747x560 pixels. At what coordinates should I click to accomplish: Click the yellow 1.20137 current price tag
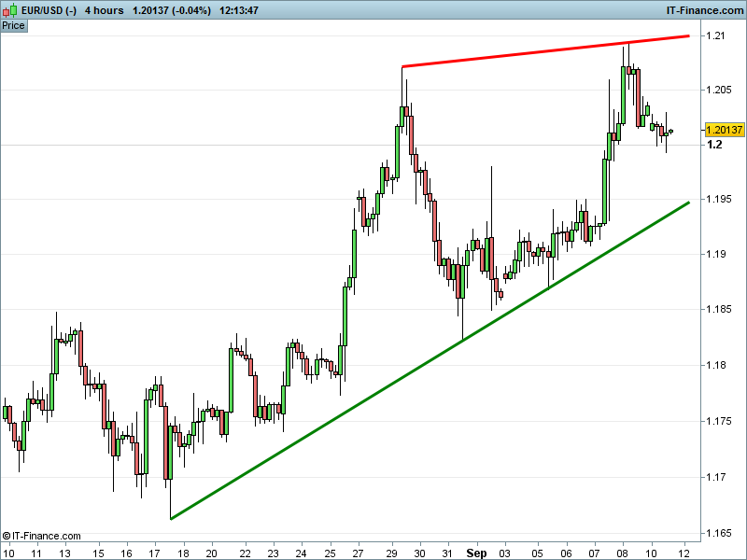point(725,130)
